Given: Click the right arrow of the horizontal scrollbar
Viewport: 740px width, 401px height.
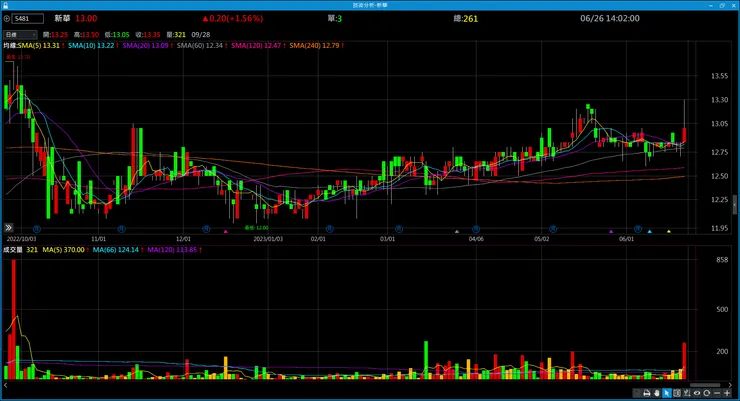Looking at the screenshot, I should coord(730,385).
